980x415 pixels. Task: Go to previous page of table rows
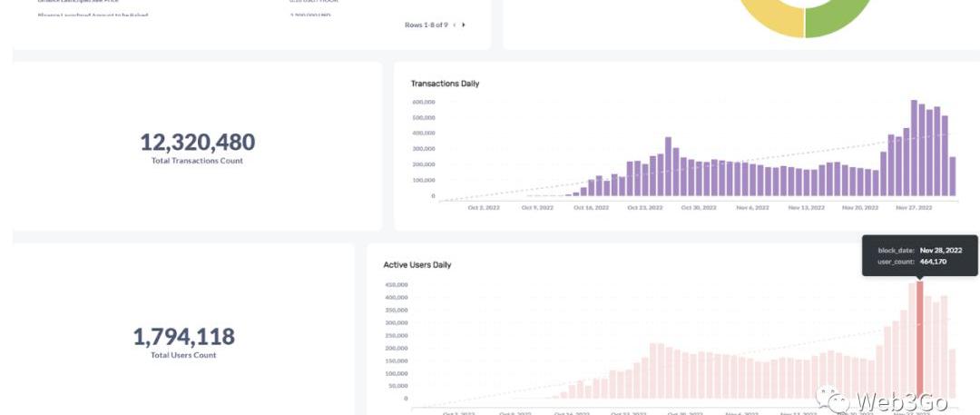point(455,25)
